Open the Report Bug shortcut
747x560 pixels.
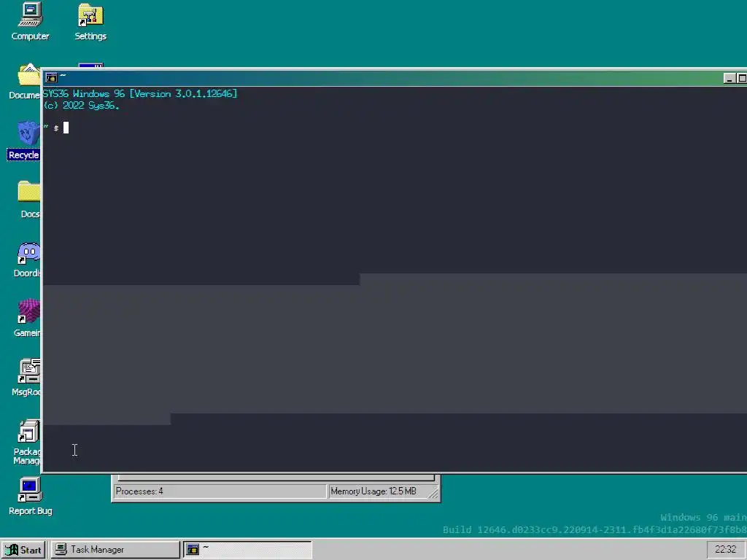(x=30, y=497)
